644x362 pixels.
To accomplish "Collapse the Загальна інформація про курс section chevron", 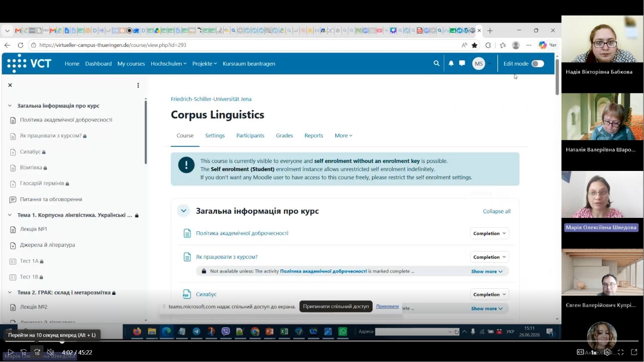I will tap(184, 211).
